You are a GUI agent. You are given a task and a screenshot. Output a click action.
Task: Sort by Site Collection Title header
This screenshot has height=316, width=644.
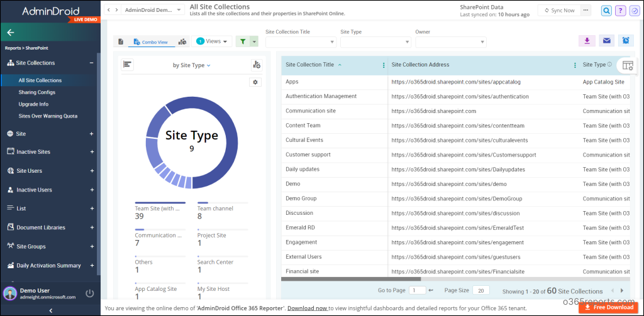(x=309, y=65)
